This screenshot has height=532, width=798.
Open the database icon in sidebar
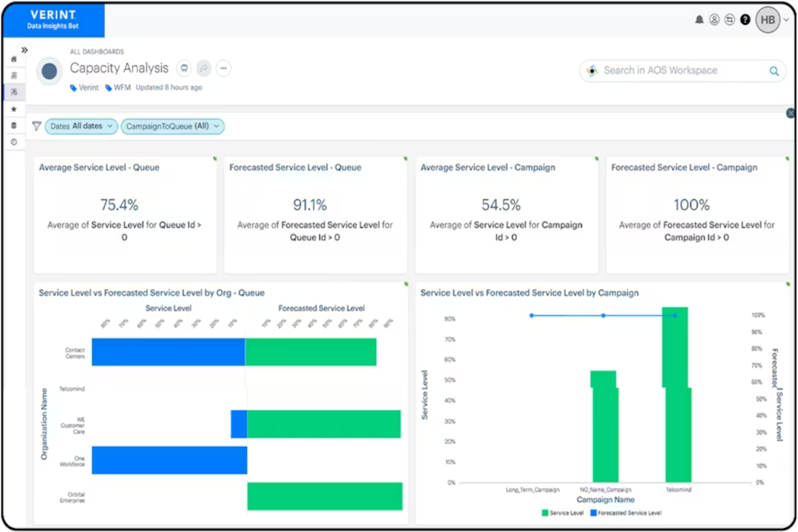pyautogui.click(x=14, y=125)
